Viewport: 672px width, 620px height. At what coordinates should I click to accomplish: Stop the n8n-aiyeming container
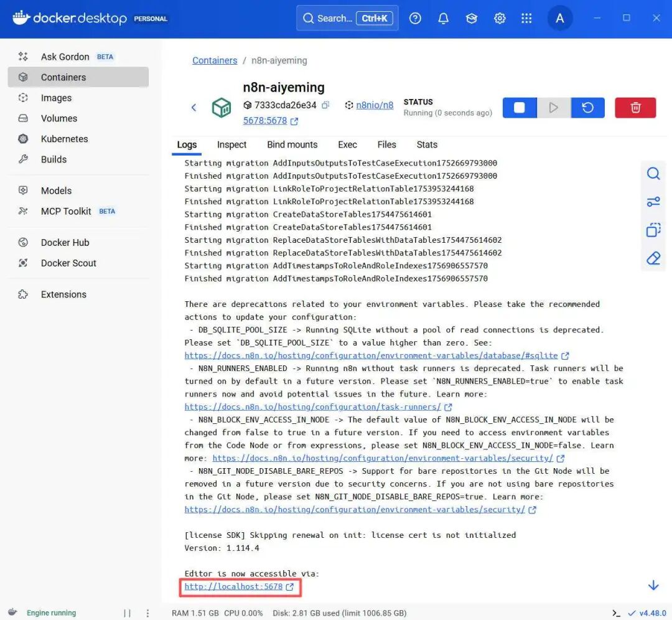pos(520,108)
